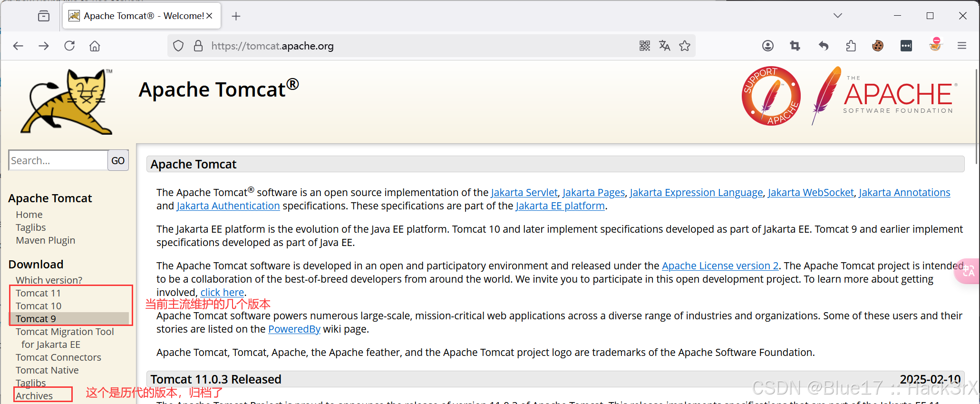
Task: Follow the Jakarta WebSocket link
Action: [811, 192]
